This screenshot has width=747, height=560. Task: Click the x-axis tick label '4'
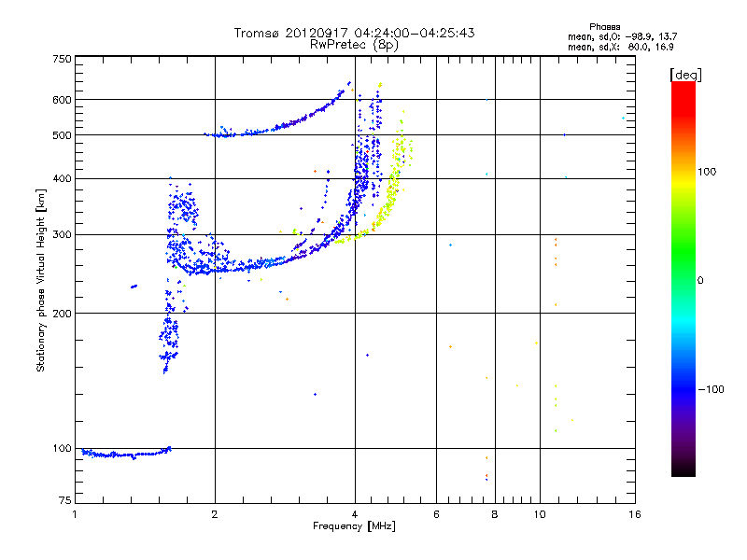coord(355,514)
